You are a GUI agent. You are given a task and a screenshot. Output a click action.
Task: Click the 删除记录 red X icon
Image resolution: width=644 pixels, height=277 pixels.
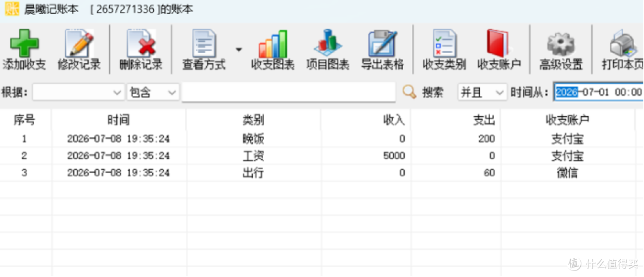click(x=141, y=44)
